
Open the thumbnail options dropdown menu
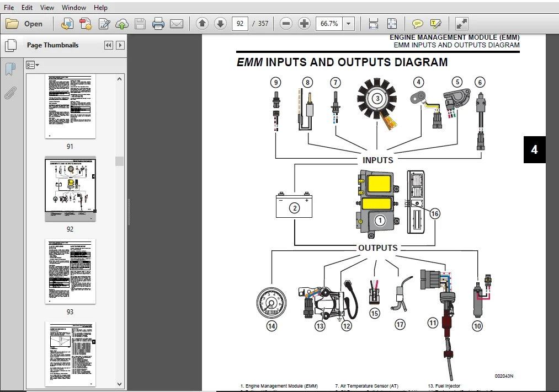(x=33, y=65)
